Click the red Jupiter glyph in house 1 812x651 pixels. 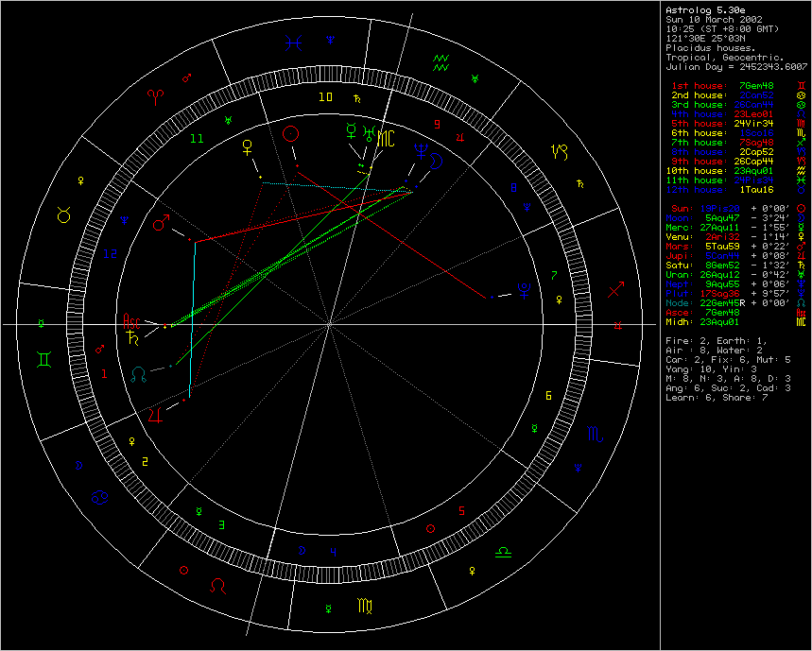[157, 413]
